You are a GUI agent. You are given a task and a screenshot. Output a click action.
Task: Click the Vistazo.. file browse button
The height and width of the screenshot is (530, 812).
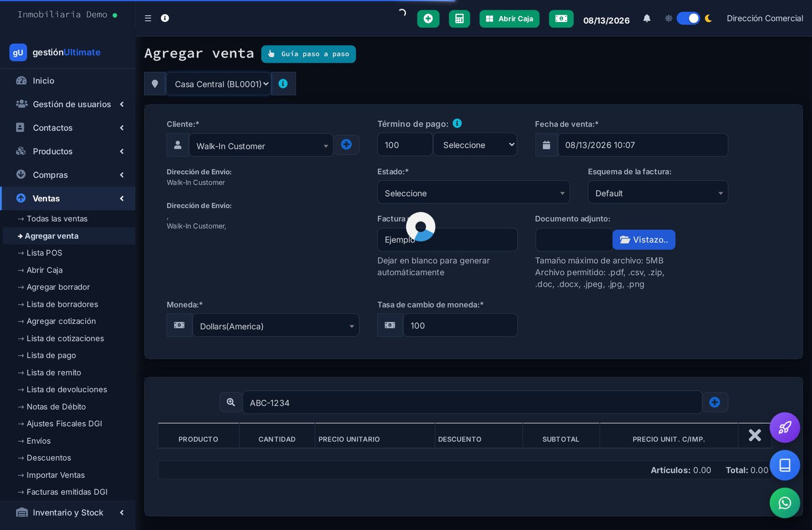644,240
